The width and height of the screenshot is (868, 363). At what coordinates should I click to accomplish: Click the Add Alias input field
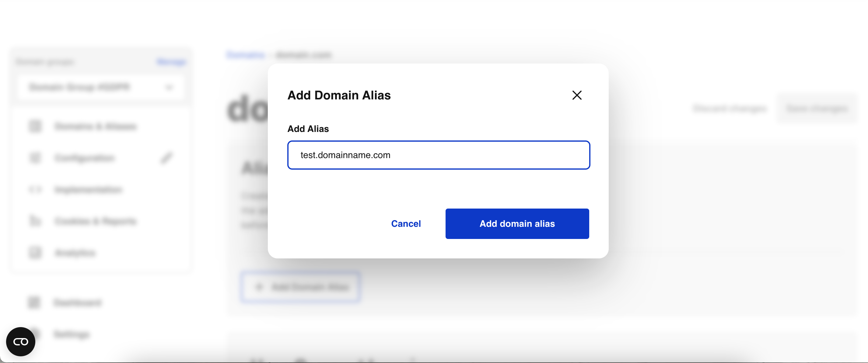pyautogui.click(x=438, y=155)
